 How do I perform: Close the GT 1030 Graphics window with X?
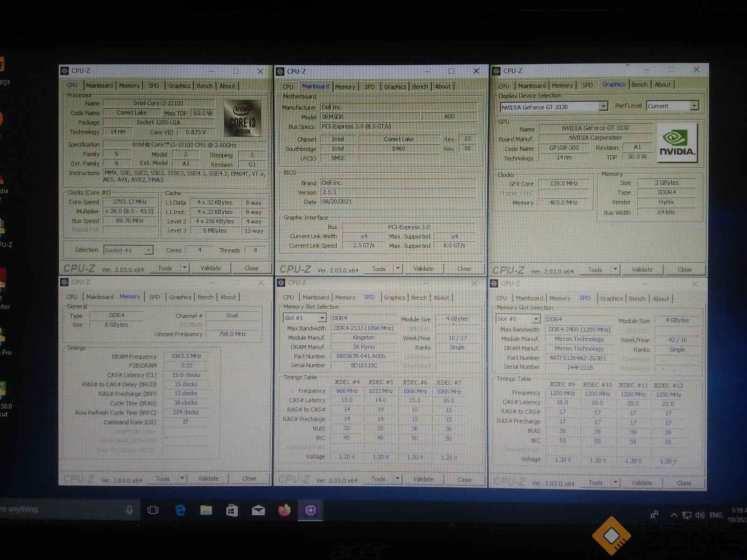[696, 70]
